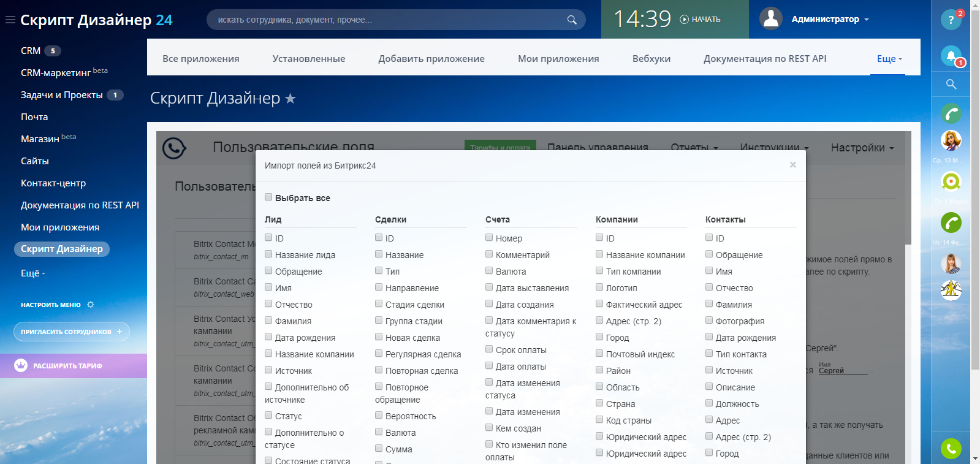Open Сайты in the sidebar
The image size is (980, 464).
(x=35, y=161)
